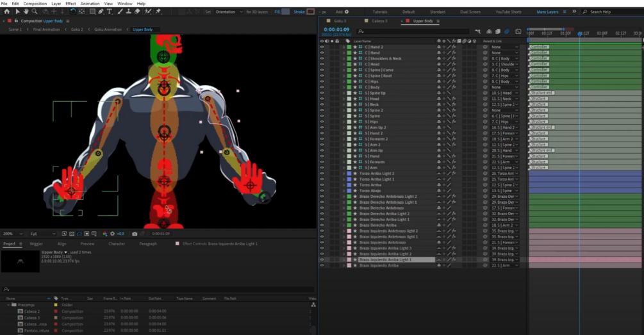Select the Roto Brush tool
The height and width of the screenshot is (335, 644).
click(x=148, y=12)
